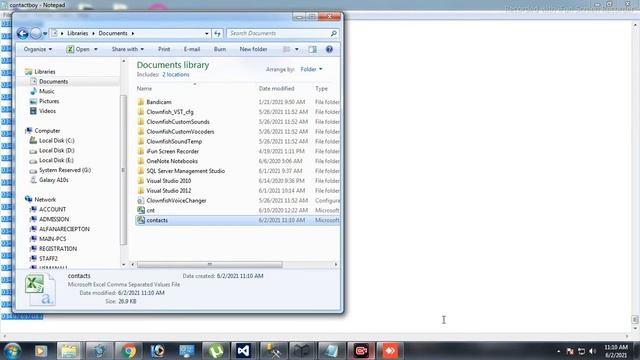The width and height of the screenshot is (640, 360).
Task: Open the REGISTRATION network computer
Action: pyautogui.click(x=58, y=249)
